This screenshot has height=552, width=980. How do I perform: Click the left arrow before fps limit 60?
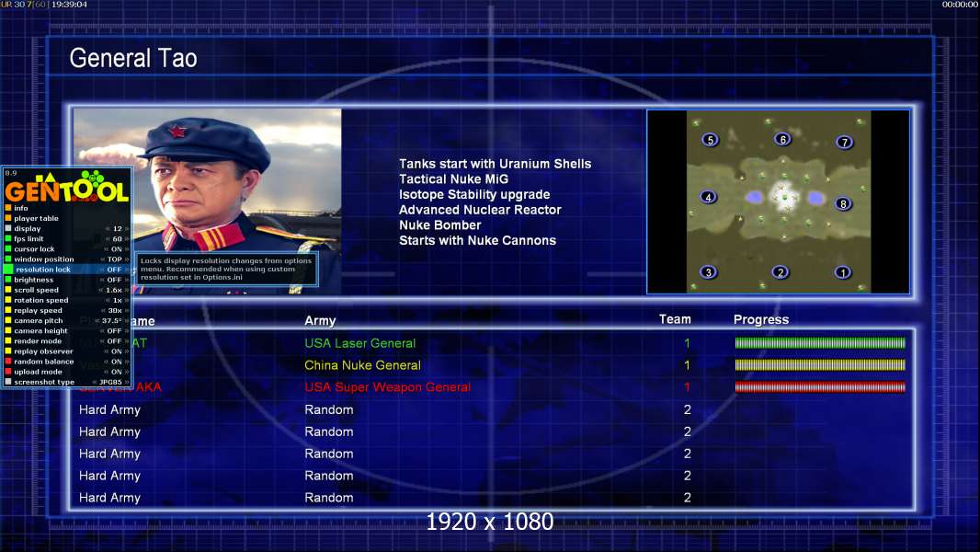(108, 239)
